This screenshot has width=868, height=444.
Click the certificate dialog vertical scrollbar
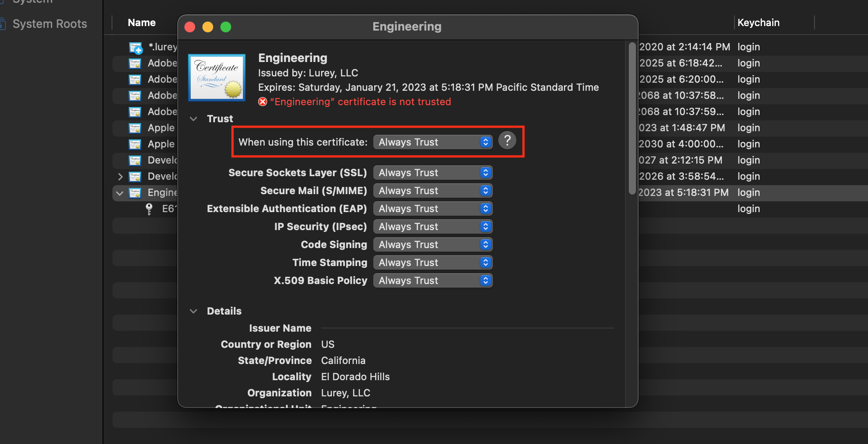632,117
